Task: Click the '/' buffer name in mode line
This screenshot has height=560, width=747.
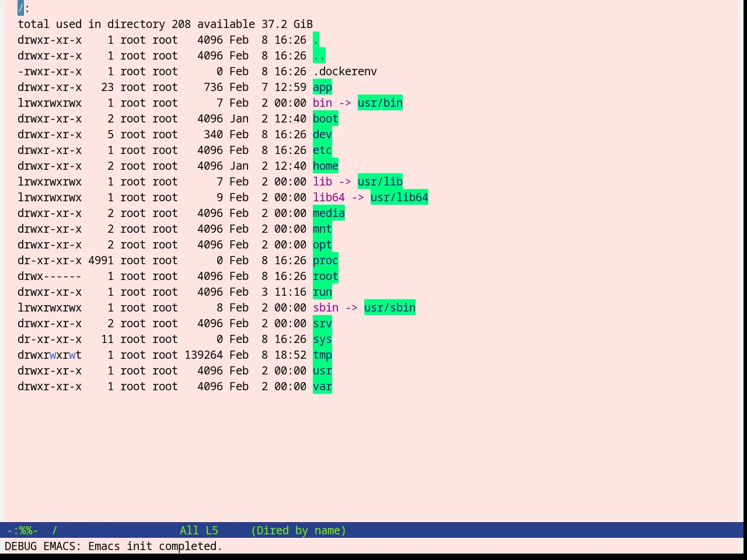Action: click(x=55, y=531)
